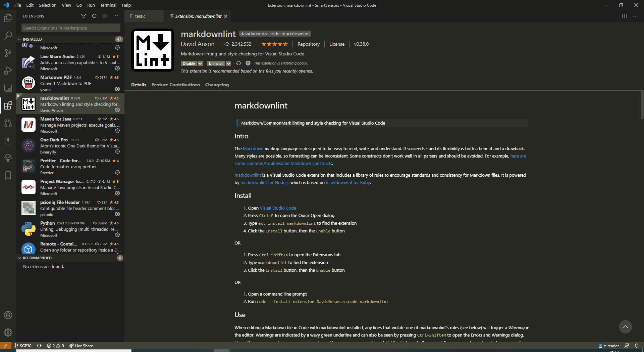Open the Accounts menu icon

(x=8, y=315)
